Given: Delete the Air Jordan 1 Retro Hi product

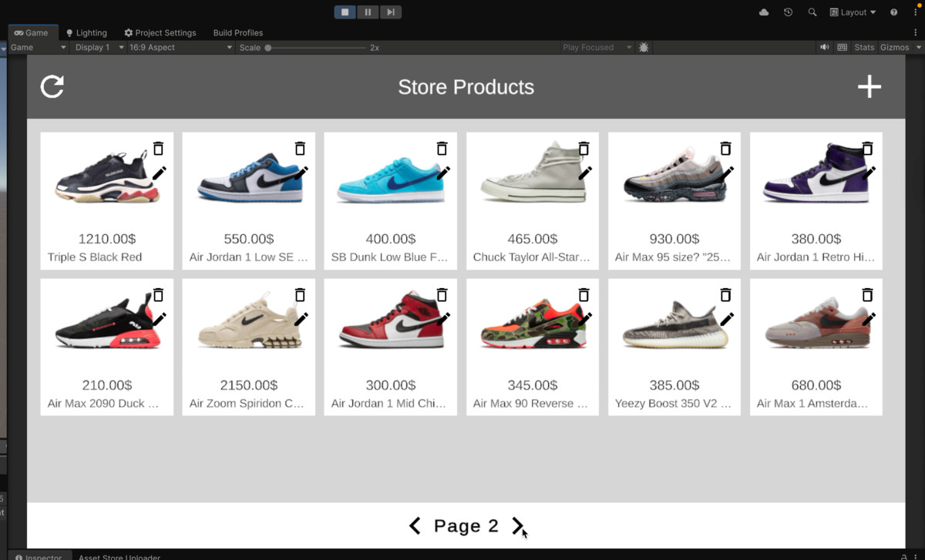Looking at the screenshot, I should [x=867, y=148].
